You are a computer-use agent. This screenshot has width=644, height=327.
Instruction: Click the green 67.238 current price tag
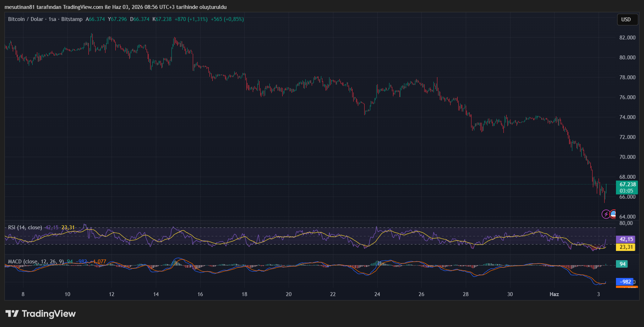point(627,184)
